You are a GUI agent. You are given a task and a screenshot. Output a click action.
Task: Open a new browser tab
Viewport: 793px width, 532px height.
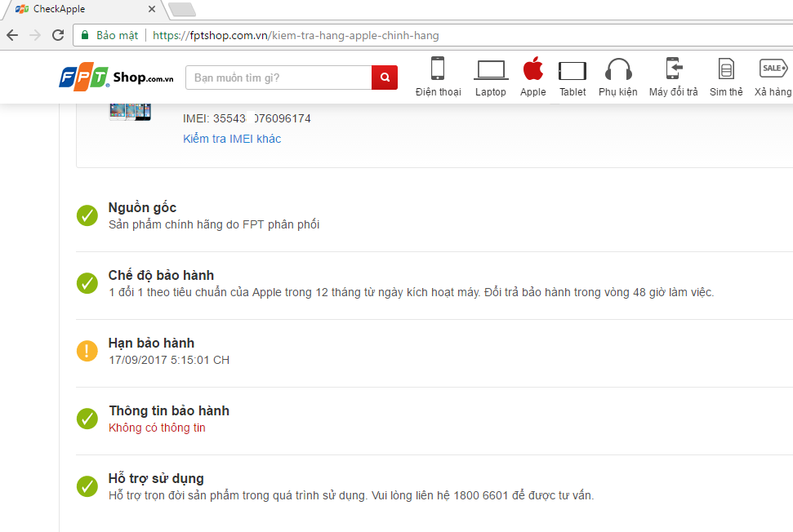click(x=181, y=10)
